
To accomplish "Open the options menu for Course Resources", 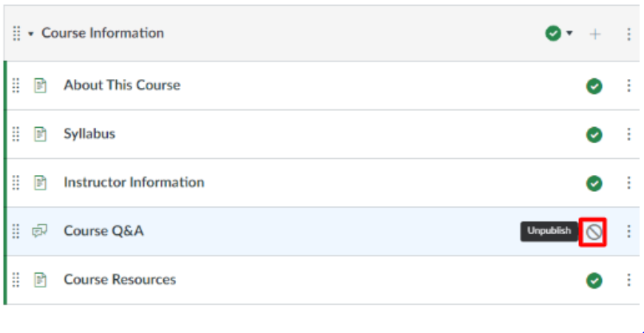I will pos(628,280).
